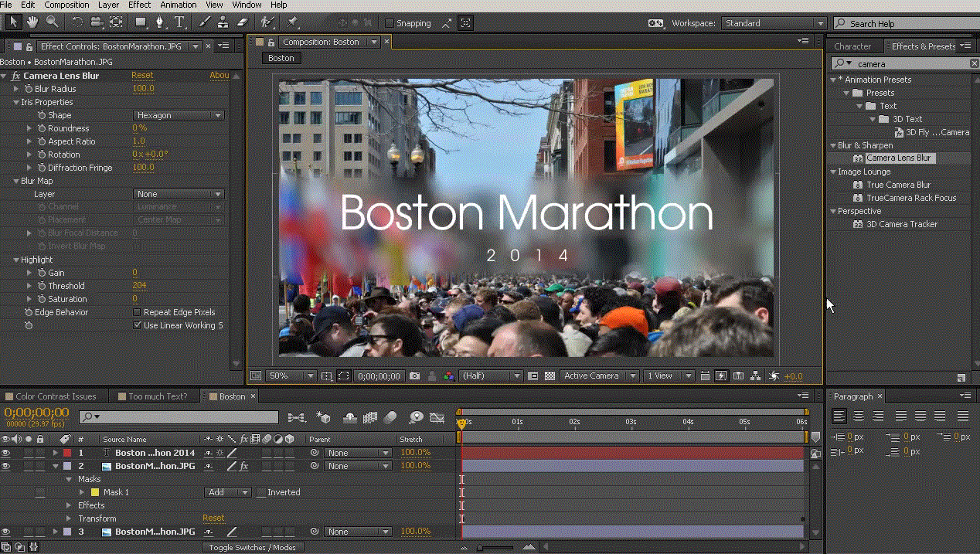Select the Pen tool

160,22
